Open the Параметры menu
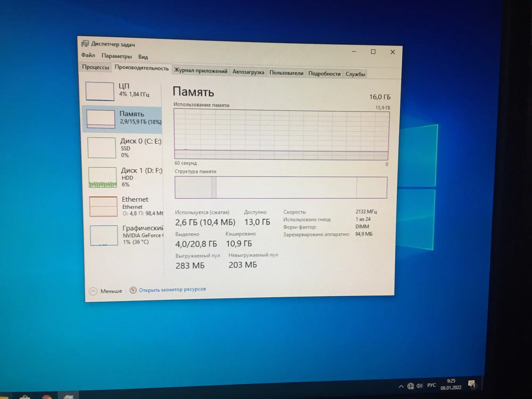 click(x=117, y=56)
